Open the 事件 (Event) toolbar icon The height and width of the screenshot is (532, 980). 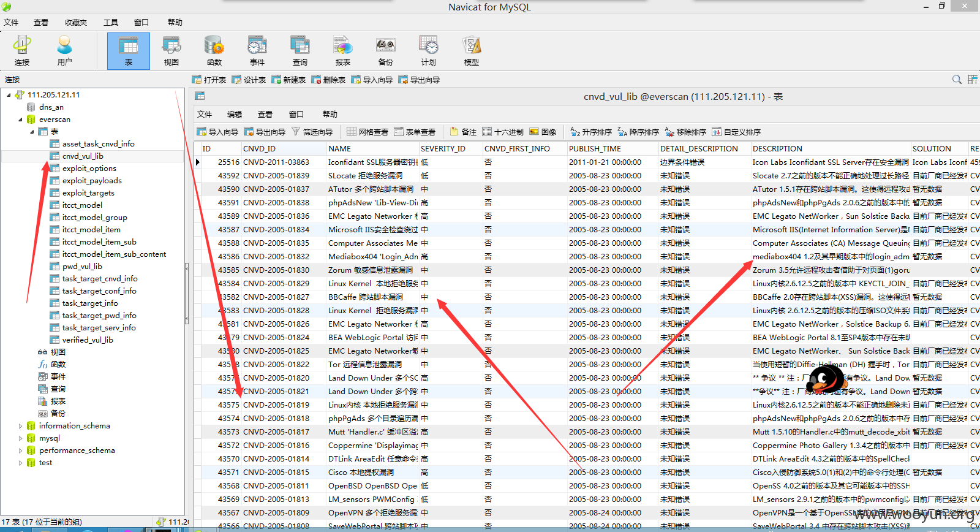[x=257, y=51]
